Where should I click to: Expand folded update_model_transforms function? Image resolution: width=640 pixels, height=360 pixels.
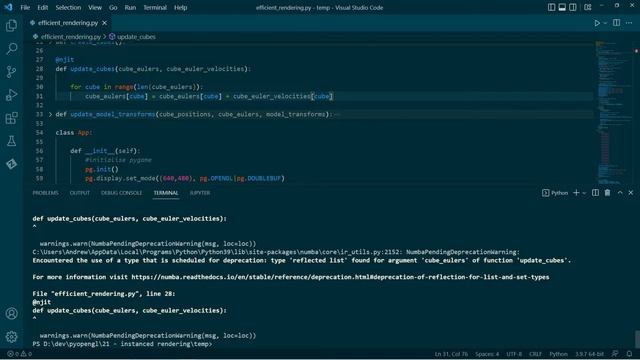point(51,114)
